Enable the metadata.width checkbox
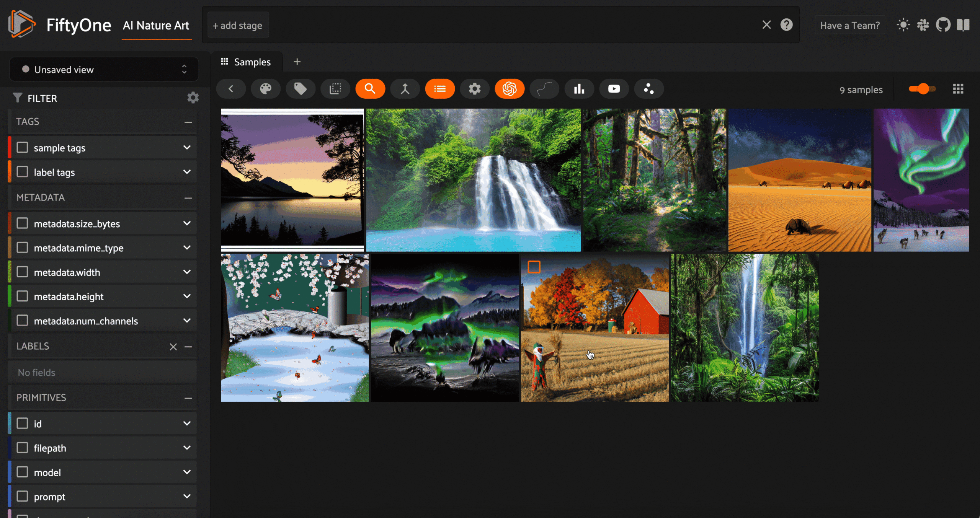Screen dimensions: 980x518 coord(23,272)
